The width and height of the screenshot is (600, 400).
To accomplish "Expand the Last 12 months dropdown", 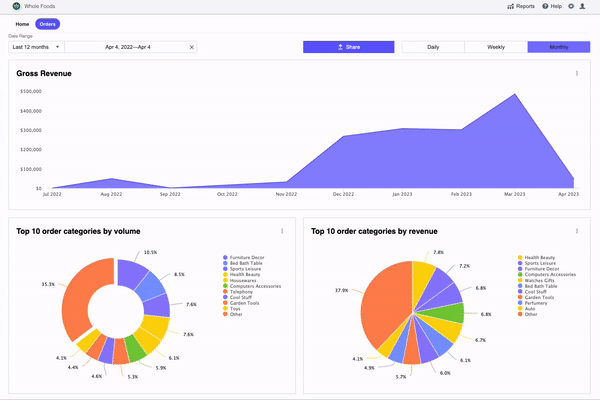I will pyautogui.click(x=36, y=47).
